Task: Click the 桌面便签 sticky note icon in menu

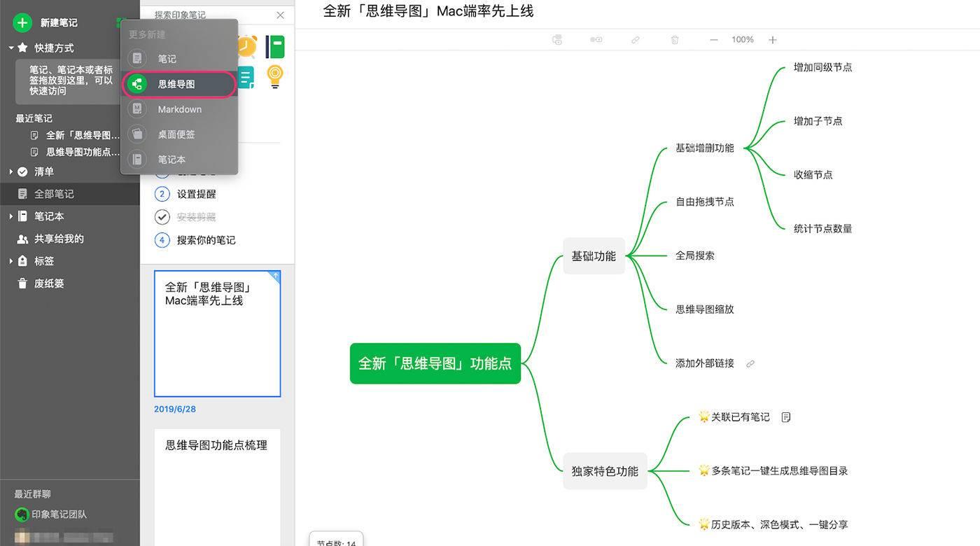Action: coord(137,134)
